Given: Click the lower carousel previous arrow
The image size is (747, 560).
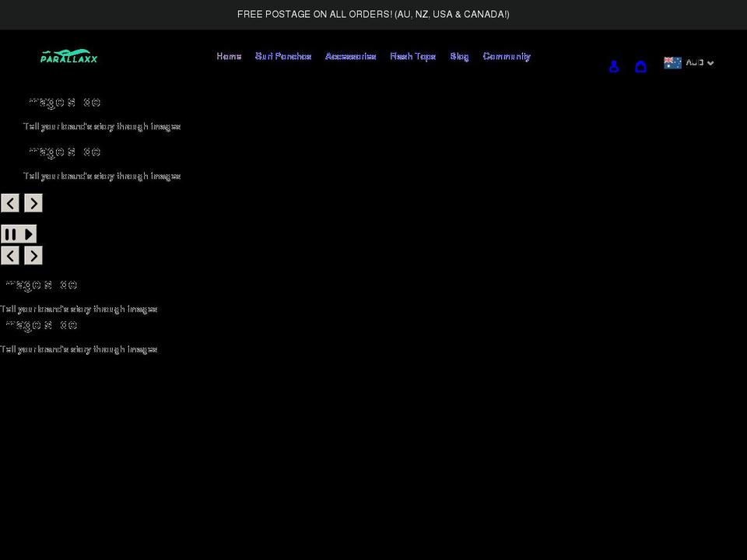Looking at the screenshot, I should click(10, 255).
